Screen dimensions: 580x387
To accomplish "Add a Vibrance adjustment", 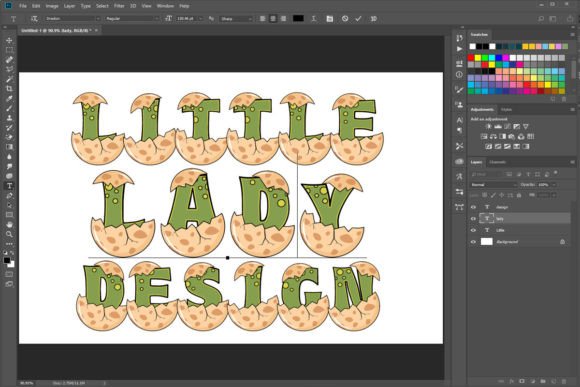I will [x=526, y=127].
